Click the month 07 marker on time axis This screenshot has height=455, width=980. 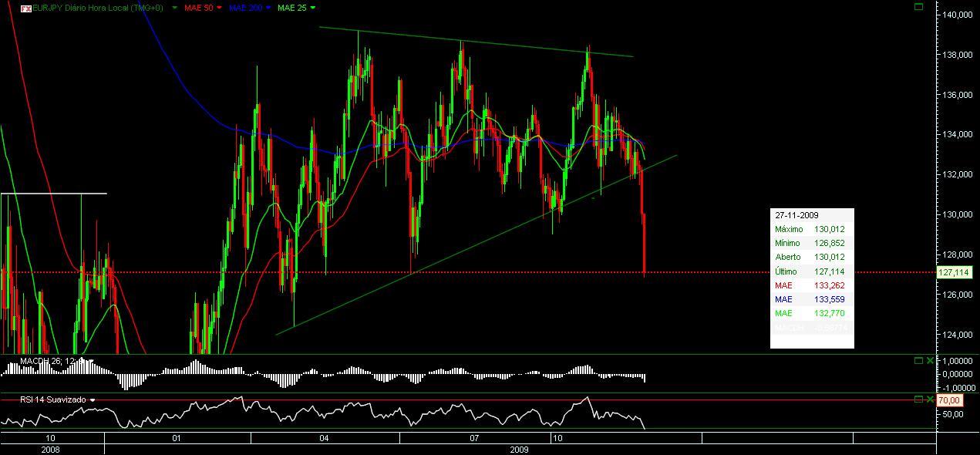point(475,438)
